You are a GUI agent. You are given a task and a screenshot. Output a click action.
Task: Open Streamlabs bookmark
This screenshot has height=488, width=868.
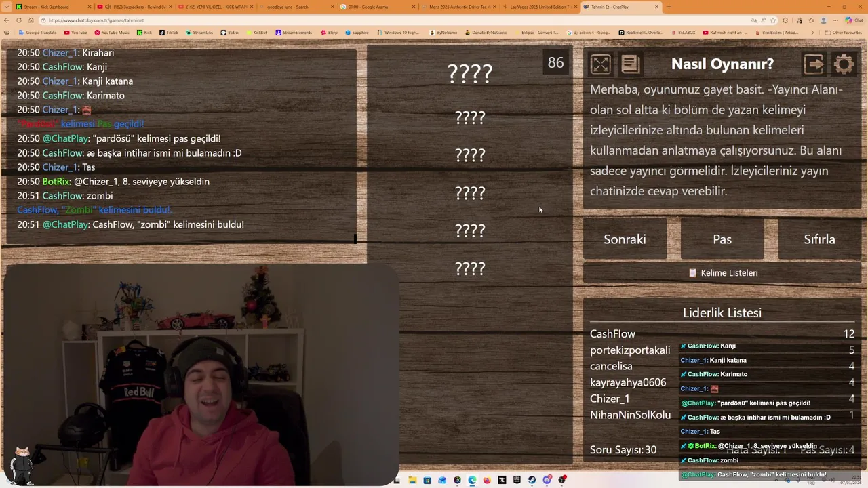(199, 33)
